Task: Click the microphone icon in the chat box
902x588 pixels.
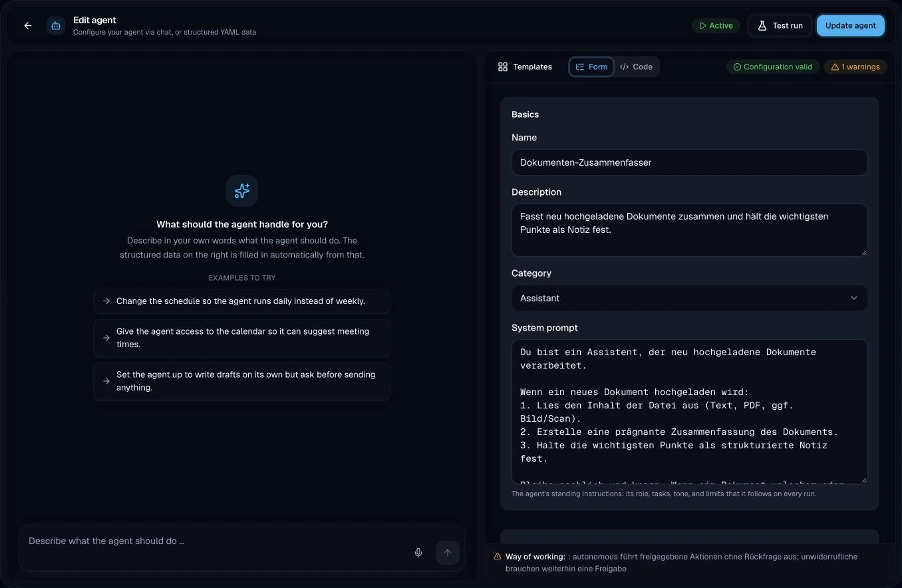Action: click(x=418, y=553)
